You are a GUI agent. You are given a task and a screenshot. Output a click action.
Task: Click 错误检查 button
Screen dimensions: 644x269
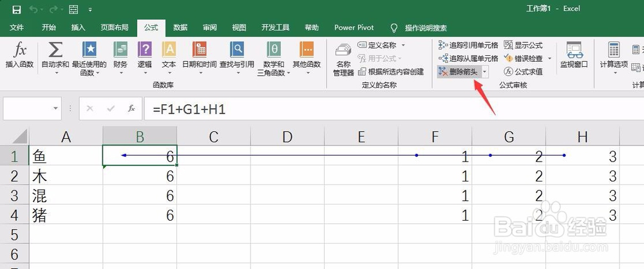523,59
